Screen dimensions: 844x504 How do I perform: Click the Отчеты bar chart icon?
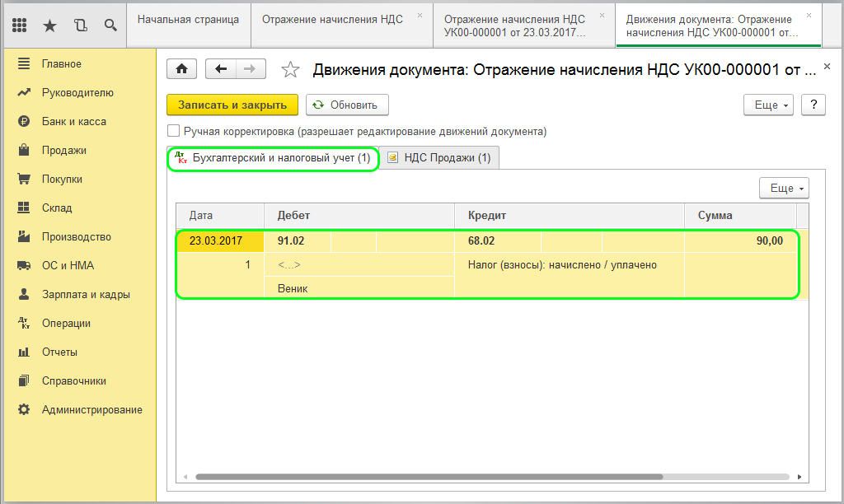pyautogui.click(x=24, y=352)
